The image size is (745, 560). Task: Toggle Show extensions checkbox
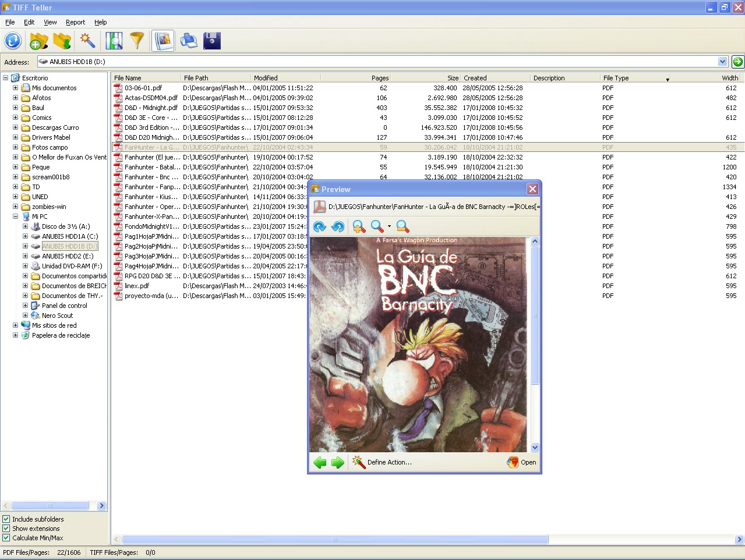click(6, 529)
